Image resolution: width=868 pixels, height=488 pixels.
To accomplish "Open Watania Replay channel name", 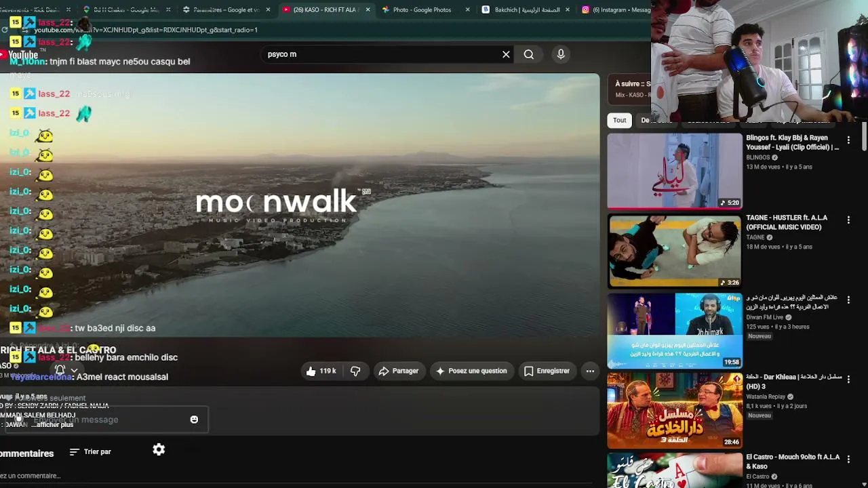I will (x=766, y=397).
